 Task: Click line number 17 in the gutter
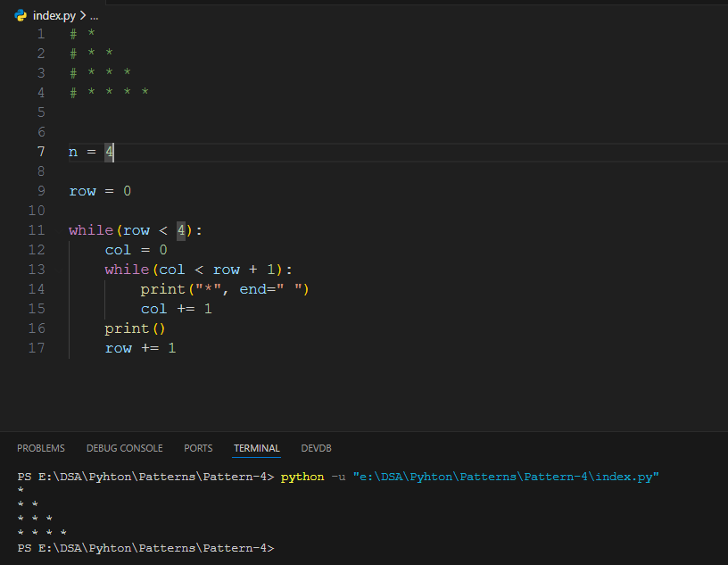coord(37,348)
